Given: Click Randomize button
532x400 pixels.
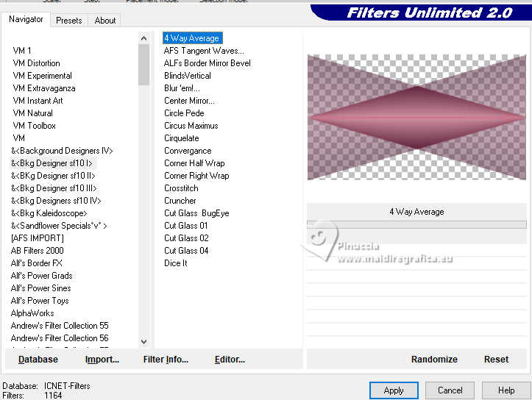Looking at the screenshot, I should tap(434, 360).
